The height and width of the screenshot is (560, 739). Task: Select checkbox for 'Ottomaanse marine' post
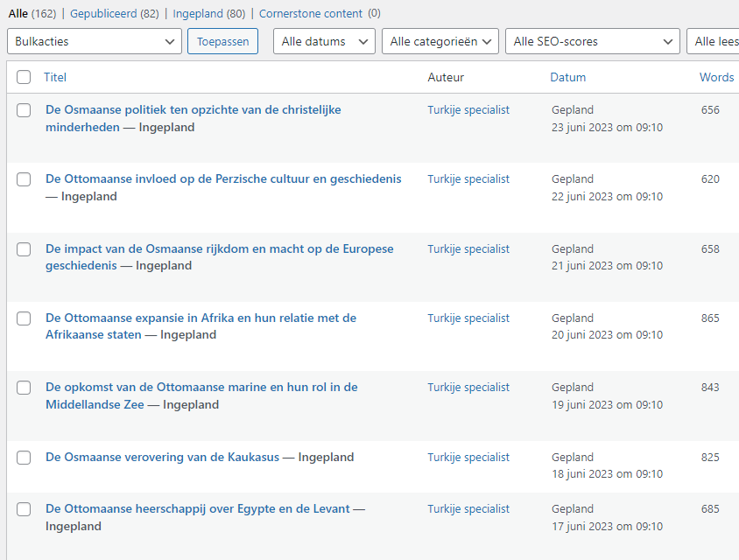(x=24, y=388)
